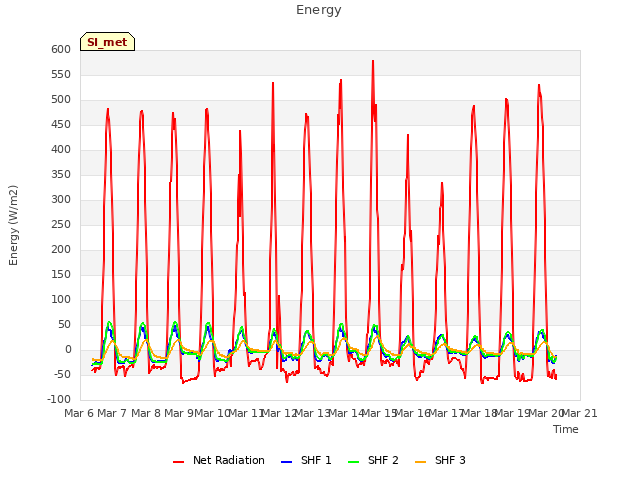Click the 200 y-axis tick label
The width and height of the screenshot is (640, 480).
pyautogui.click(x=61, y=250)
